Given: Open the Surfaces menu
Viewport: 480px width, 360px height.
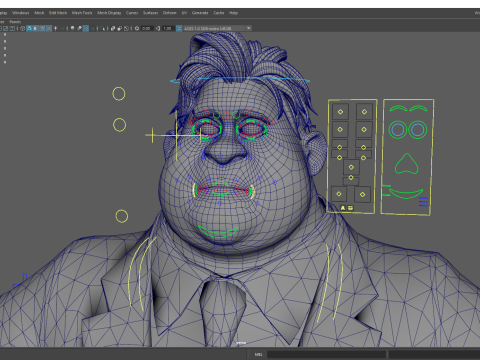Looking at the screenshot, I should 151,13.
